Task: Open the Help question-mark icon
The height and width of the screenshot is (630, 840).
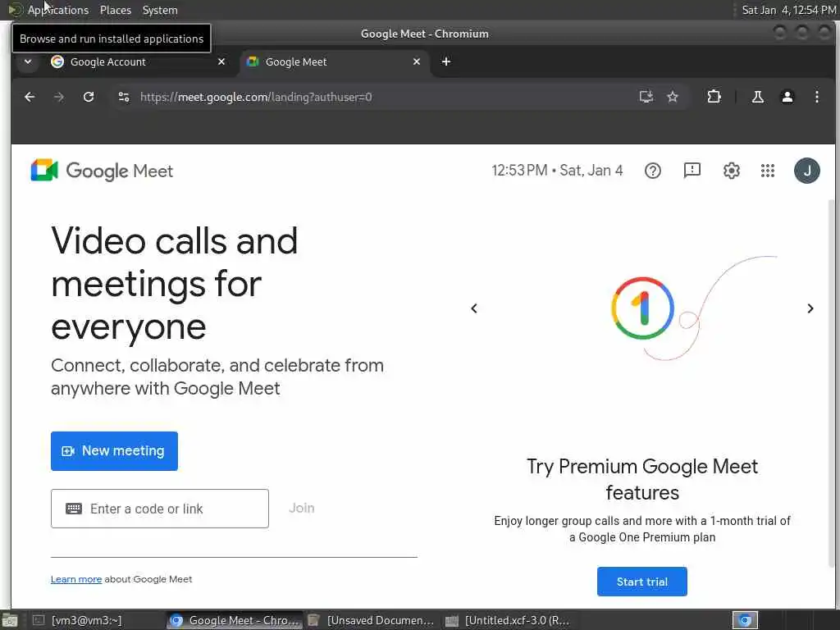Action: pyautogui.click(x=652, y=171)
